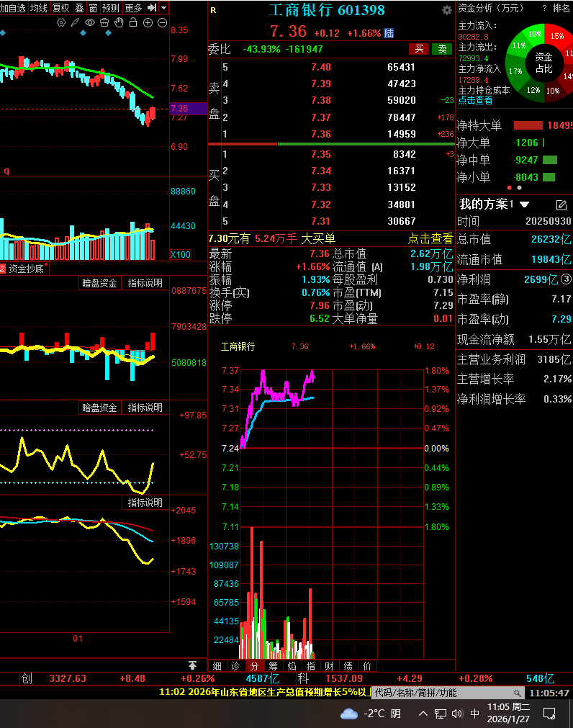The height and width of the screenshot is (728, 573).
Task: Click the X100 volume multiplier label
Action: coord(181,254)
